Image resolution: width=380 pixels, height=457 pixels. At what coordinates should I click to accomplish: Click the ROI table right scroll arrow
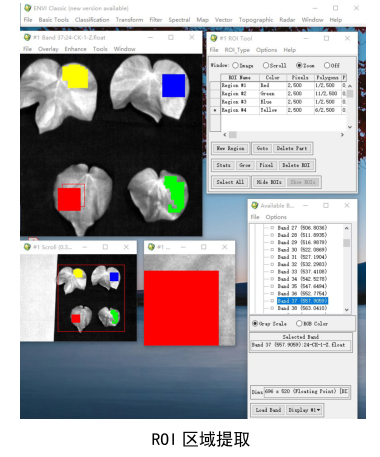[342, 135]
